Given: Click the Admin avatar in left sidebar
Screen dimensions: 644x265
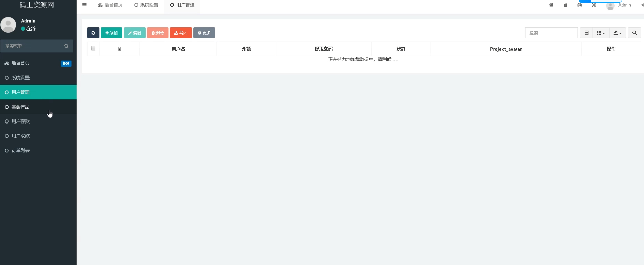Looking at the screenshot, I should click(x=8, y=25).
